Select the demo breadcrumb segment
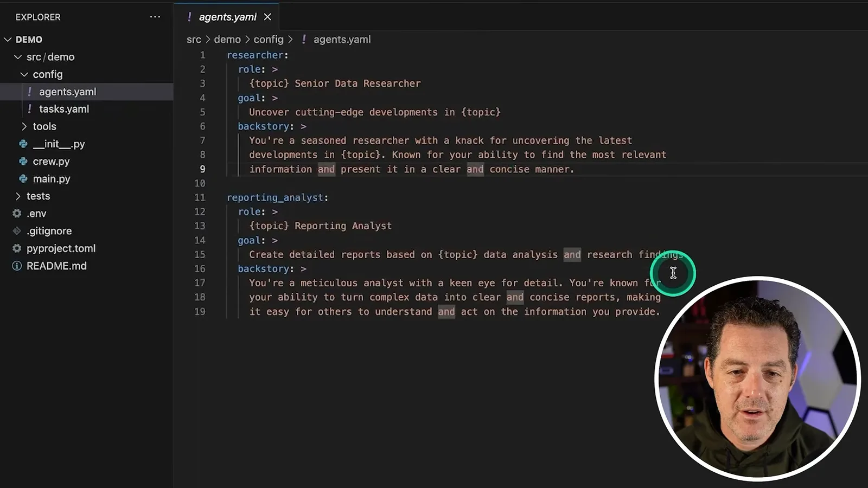The width and height of the screenshot is (868, 488). [227, 40]
